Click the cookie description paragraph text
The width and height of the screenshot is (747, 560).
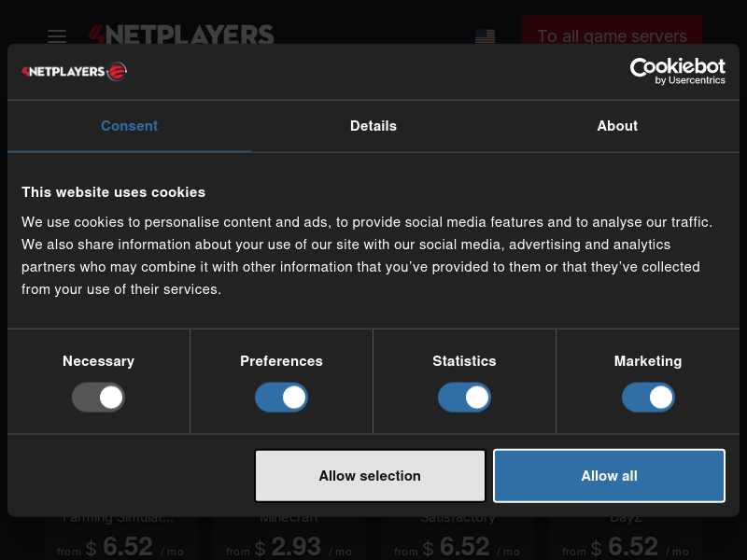[367, 256]
